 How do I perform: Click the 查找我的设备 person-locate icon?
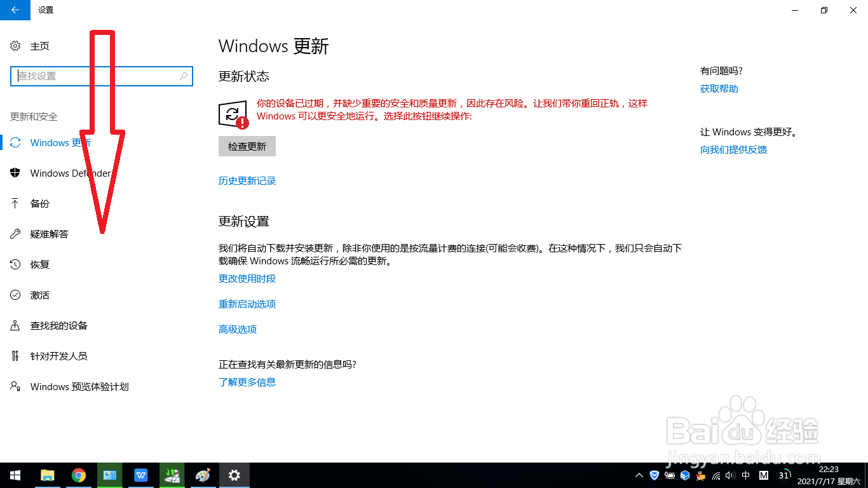pyautogui.click(x=16, y=325)
